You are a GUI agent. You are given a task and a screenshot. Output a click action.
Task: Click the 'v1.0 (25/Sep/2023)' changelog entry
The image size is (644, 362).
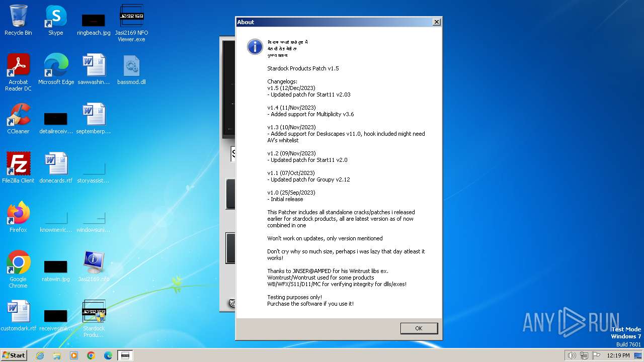coord(291,193)
